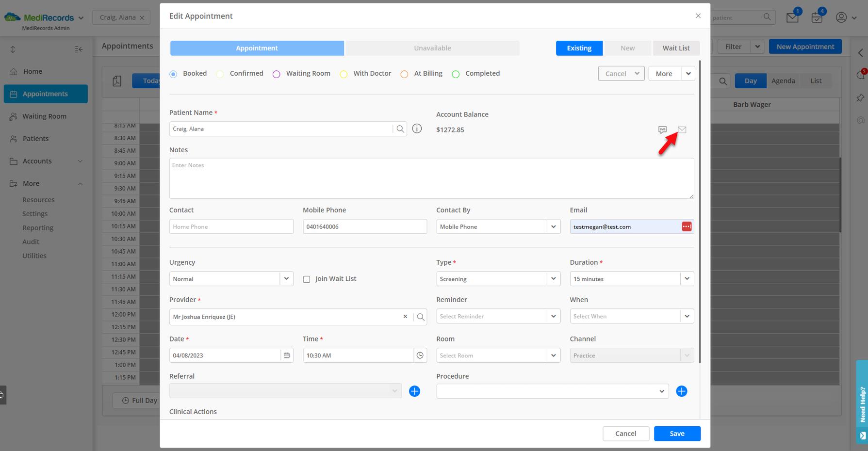Collapse the sidebar menu icon

pyautogui.click(x=79, y=49)
